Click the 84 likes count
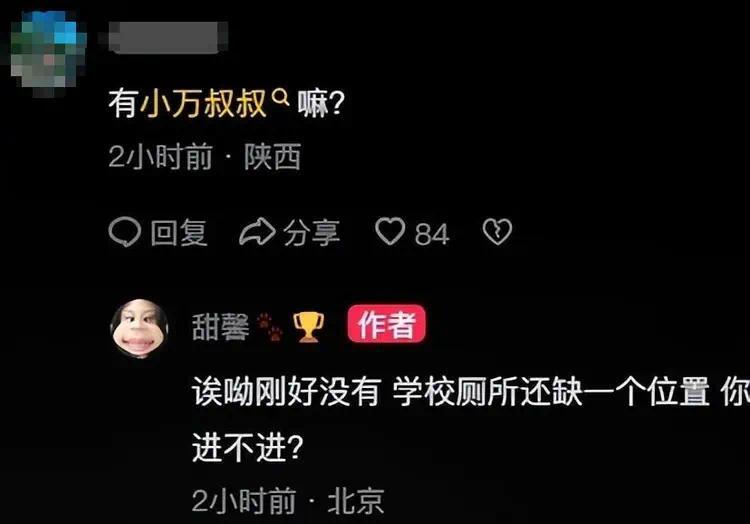This screenshot has height=524, width=750. click(432, 234)
